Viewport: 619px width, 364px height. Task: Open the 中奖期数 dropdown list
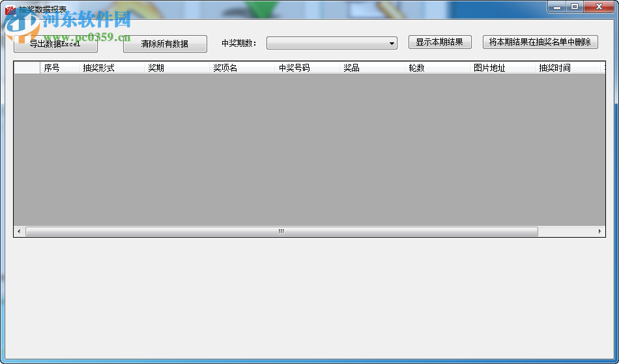(x=332, y=43)
